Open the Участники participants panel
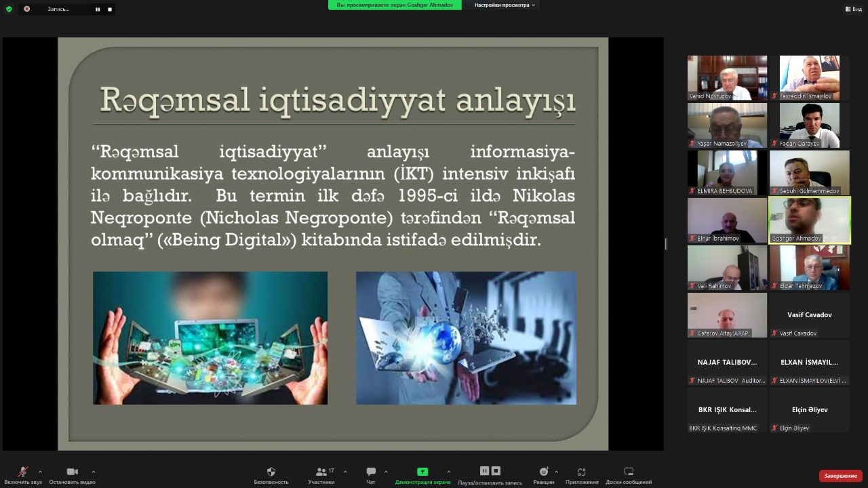This screenshot has width=868, height=488. tap(321, 472)
